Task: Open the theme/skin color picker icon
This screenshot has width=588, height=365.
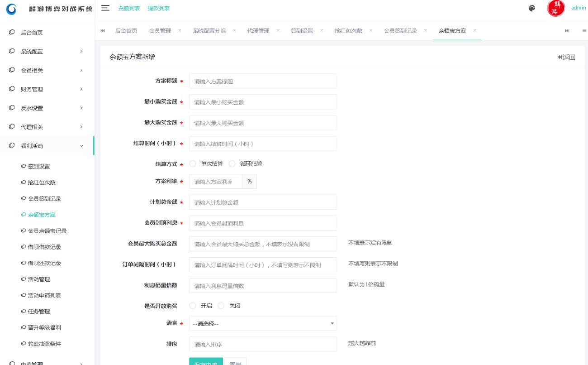Action: (x=532, y=8)
